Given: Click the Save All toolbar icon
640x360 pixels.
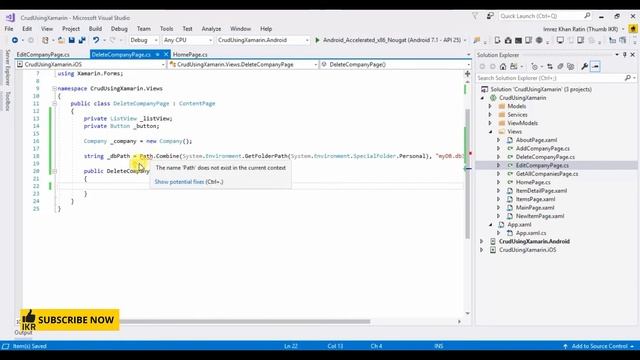Looking at the screenshot, I should click(x=82, y=40).
